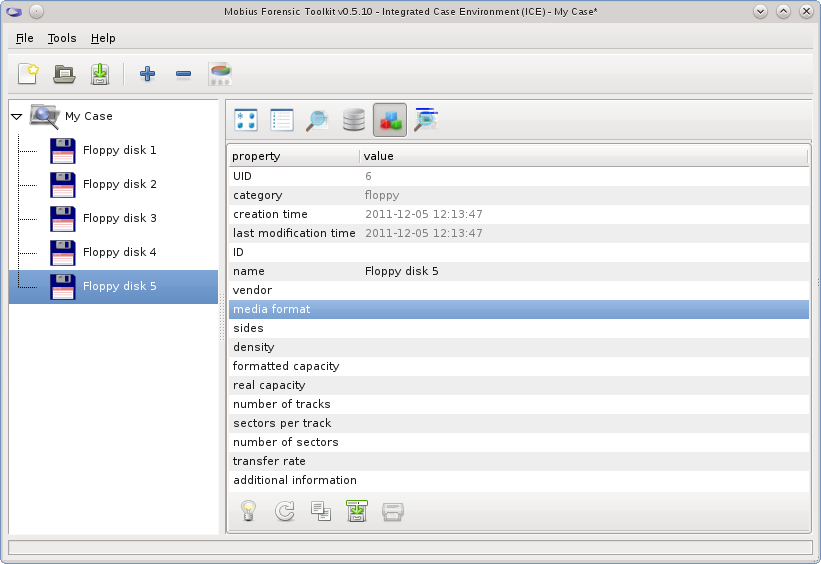
Task: Select the media format row
Action: click(x=519, y=309)
